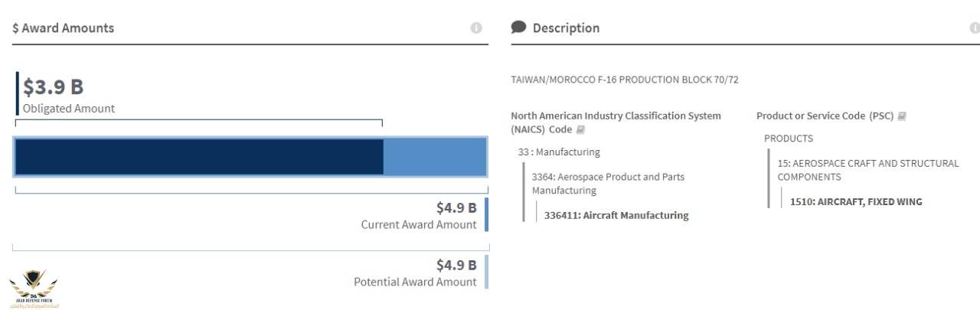Click the Description speech bubble icon
The image size is (980, 310).
[518, 28]
